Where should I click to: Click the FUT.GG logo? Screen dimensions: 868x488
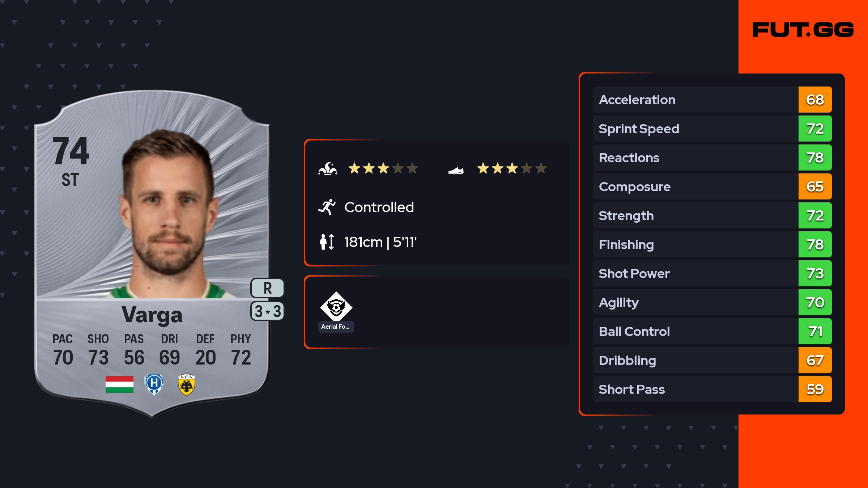point(803,30)
